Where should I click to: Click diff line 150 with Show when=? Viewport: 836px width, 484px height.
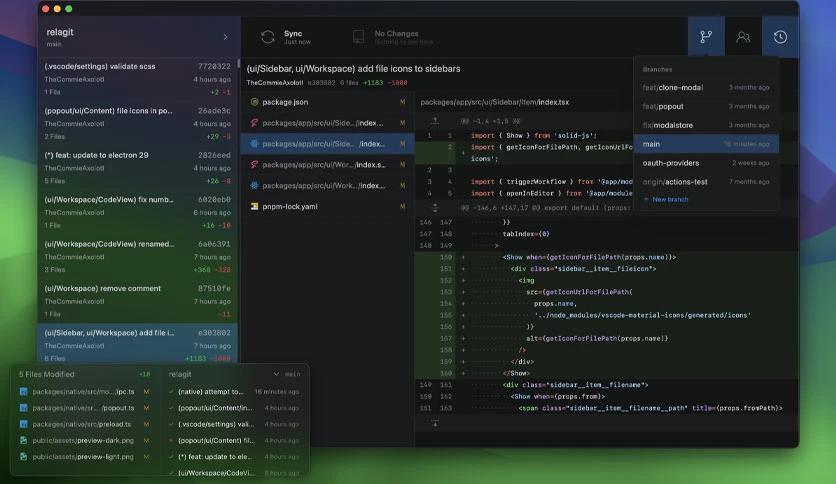point(606,257)
